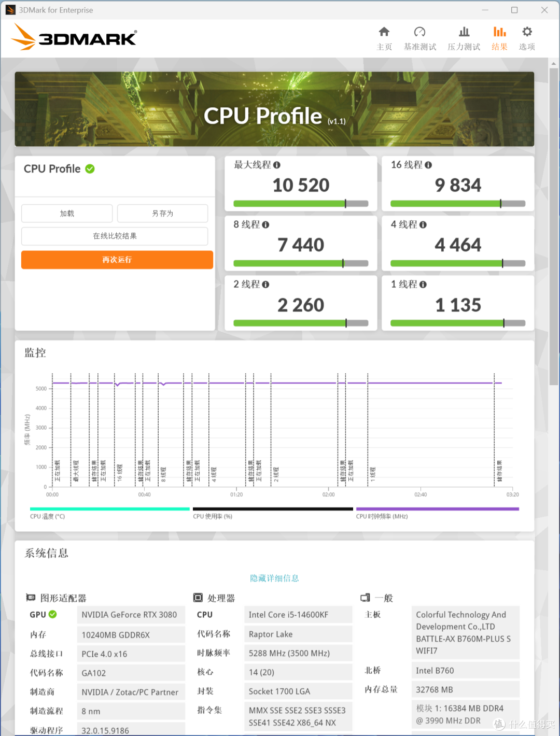The height and width of the screenshot is (736, 560).
Task: Click the 7 440 score value
Action: 301,245
